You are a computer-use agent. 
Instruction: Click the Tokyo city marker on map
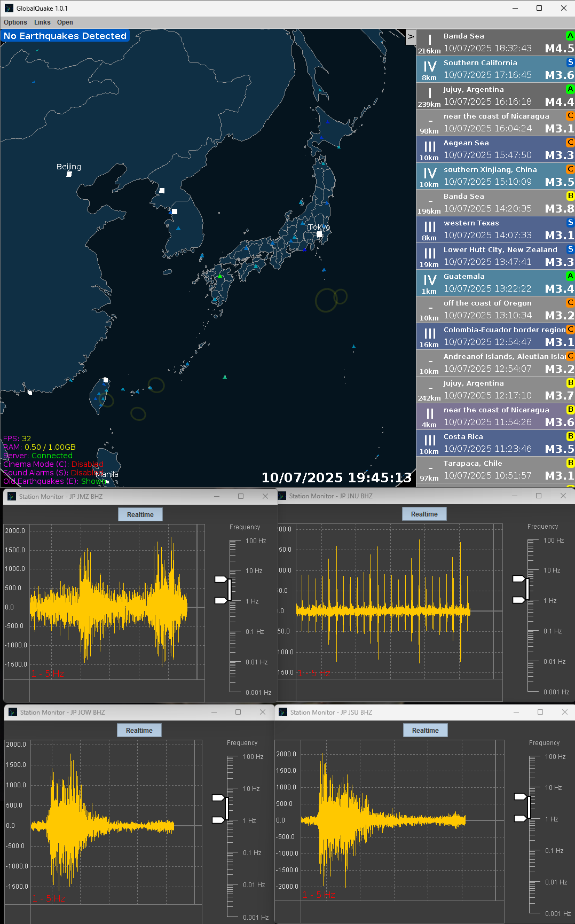(319, 234)
